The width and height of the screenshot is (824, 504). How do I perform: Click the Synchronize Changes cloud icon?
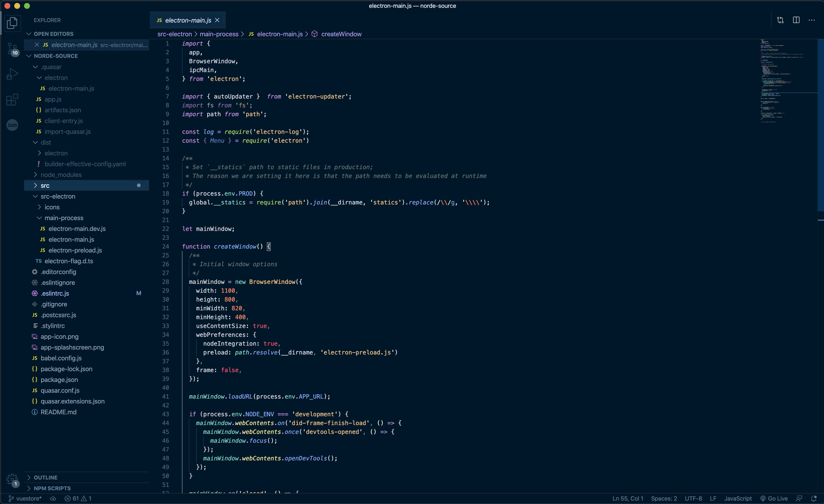point(53,498)
